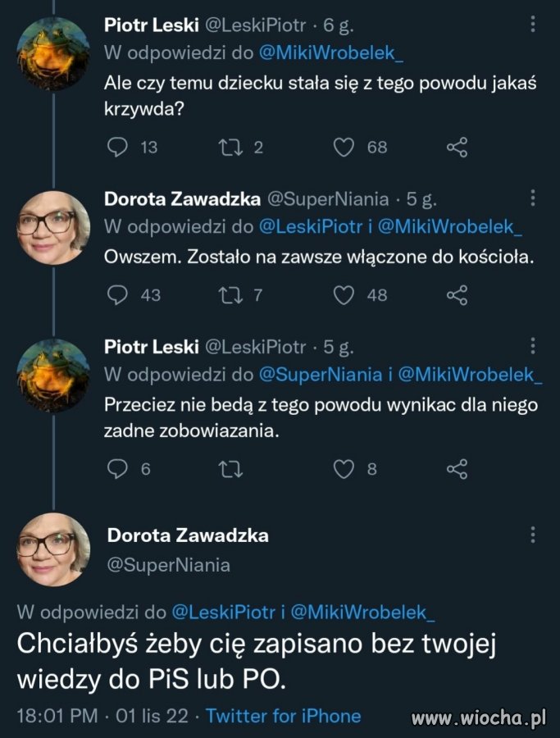View Piotr Leski's profile picture
This screenshot has width=560, height=738.
[x=52, y=53]
